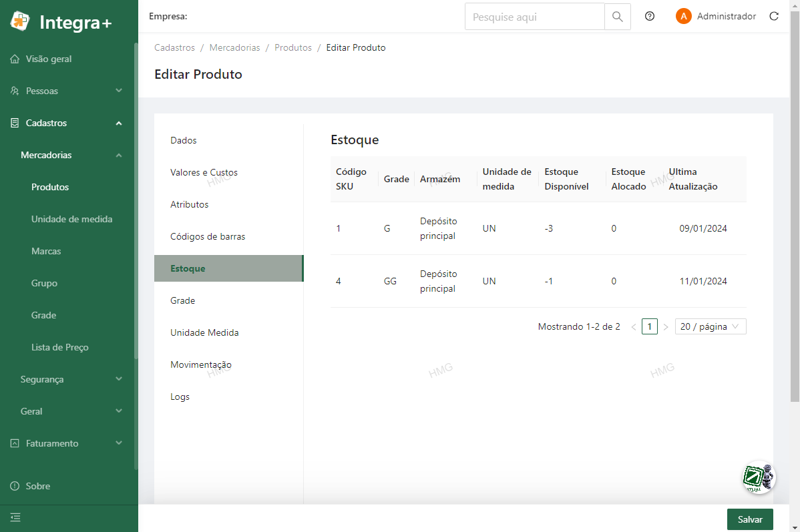Expand the Faturamento menu chevron

click(119, 443)
